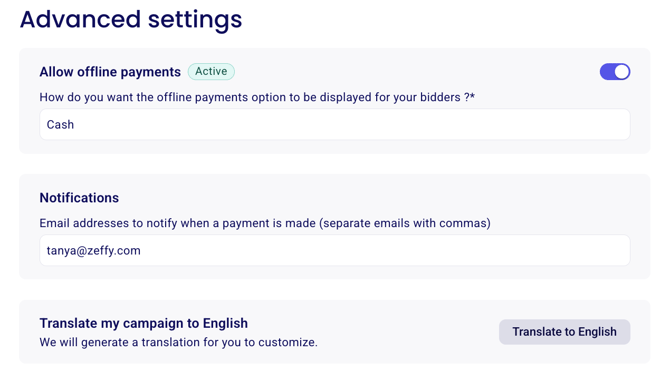Click the separate emails with commas hint
This screenshot has width=670, height=391.
(405, 223)
